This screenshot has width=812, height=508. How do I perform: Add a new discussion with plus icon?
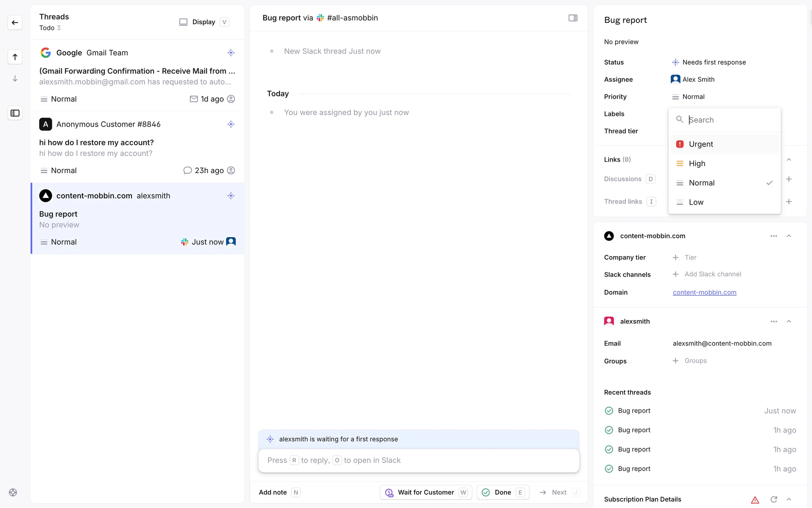click(789, 179)
